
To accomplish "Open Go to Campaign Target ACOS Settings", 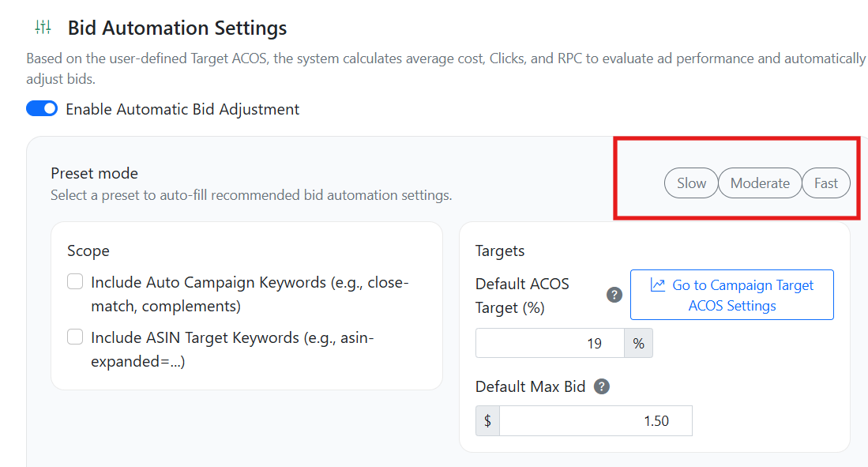I will pos(731,295).
